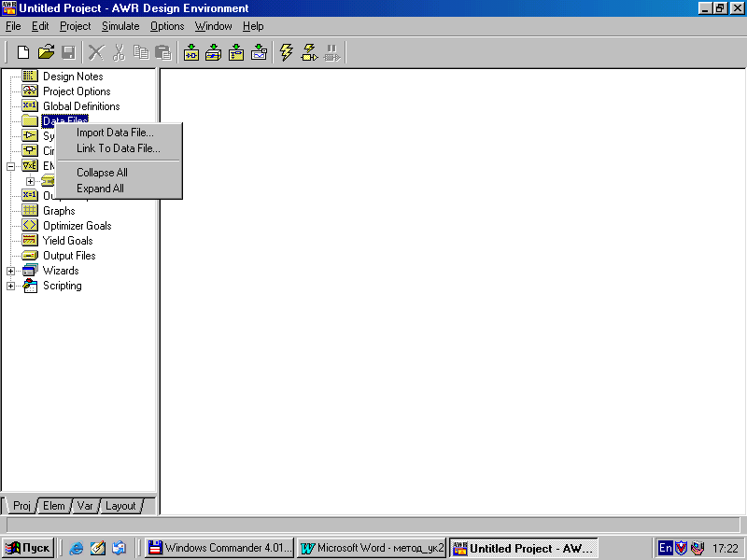Select the Project Options tree label

pos(77,91)
